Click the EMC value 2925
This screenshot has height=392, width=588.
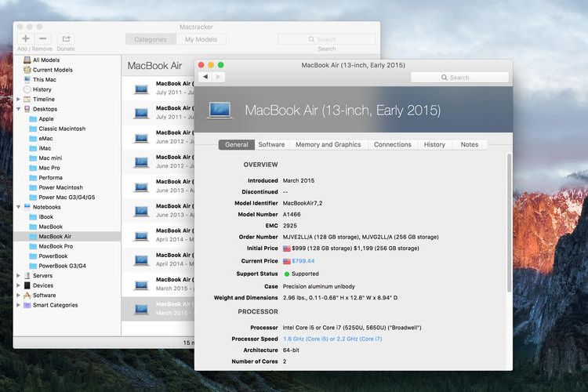(x=290, y=226)
